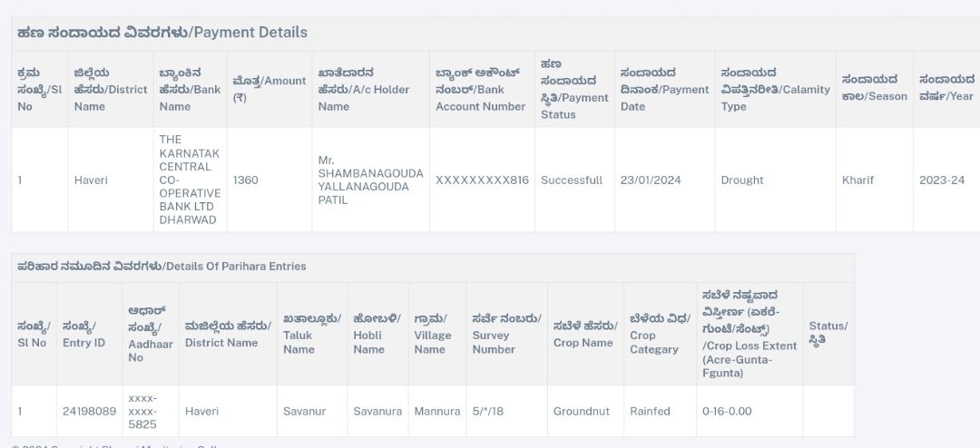Click the Survey Number column header

tap(506, 334)
